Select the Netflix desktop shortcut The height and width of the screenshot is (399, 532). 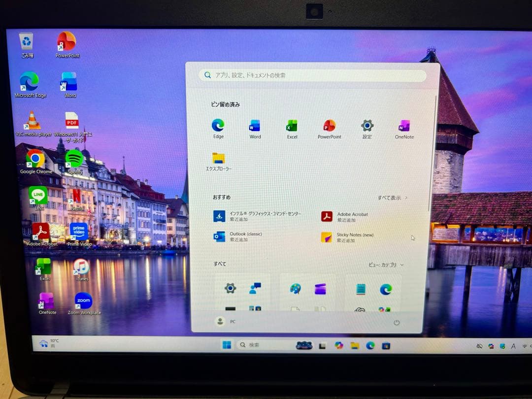pyautogui.click(x=77, y=199)
